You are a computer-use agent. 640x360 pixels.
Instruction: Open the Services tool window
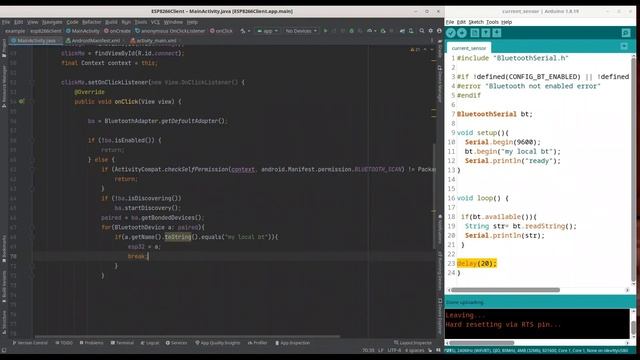176,343
